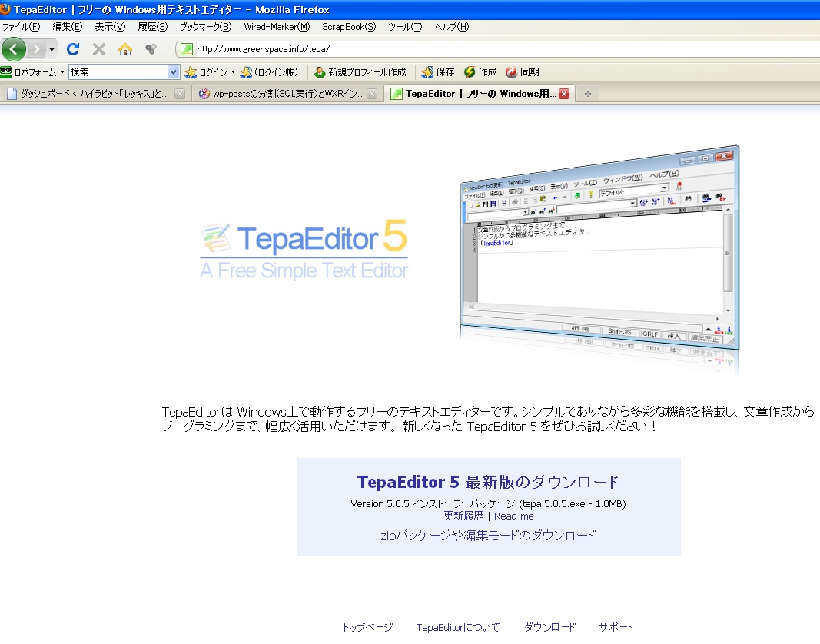Click the Firefox icon in title bar
The width and height of the screenshot is (820, 644).
(5, 9)
